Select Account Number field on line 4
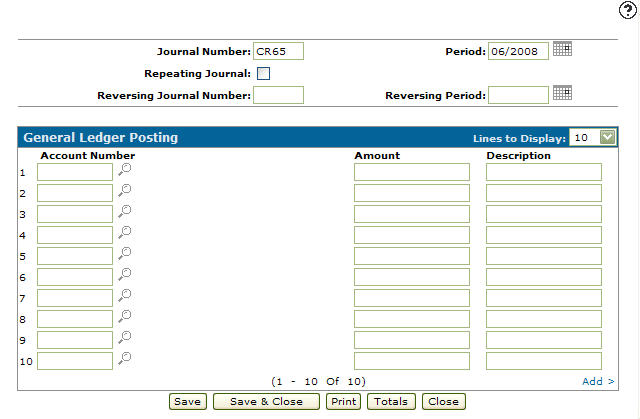Image resolution: width=640 pixels, height=419 pixels. click(x=75, y=235)
